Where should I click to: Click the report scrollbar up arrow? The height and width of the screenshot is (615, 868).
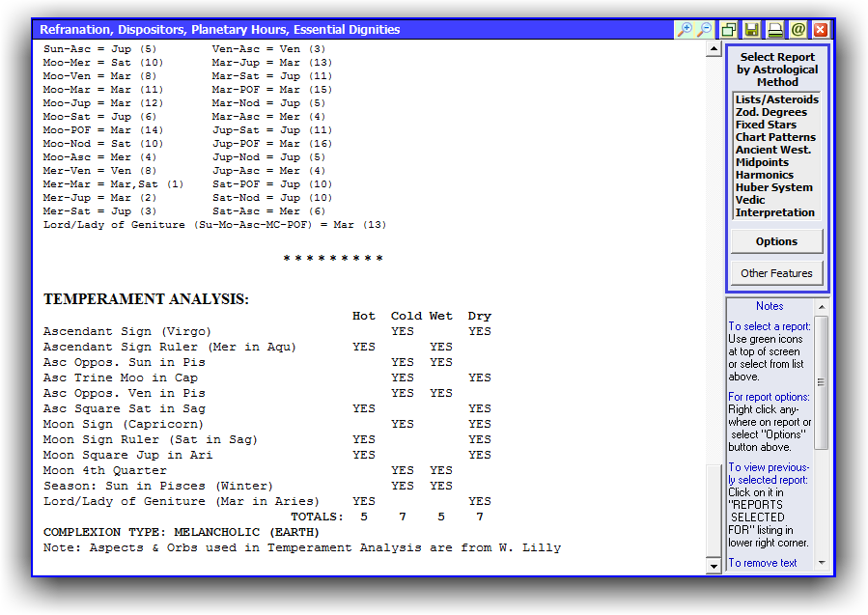pos(714,49)
